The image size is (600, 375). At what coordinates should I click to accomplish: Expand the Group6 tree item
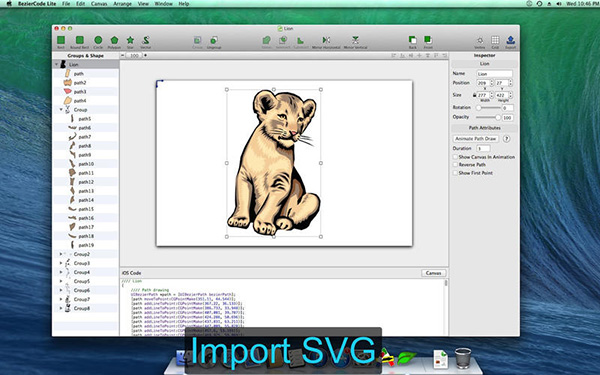click(x=61, y=290)
